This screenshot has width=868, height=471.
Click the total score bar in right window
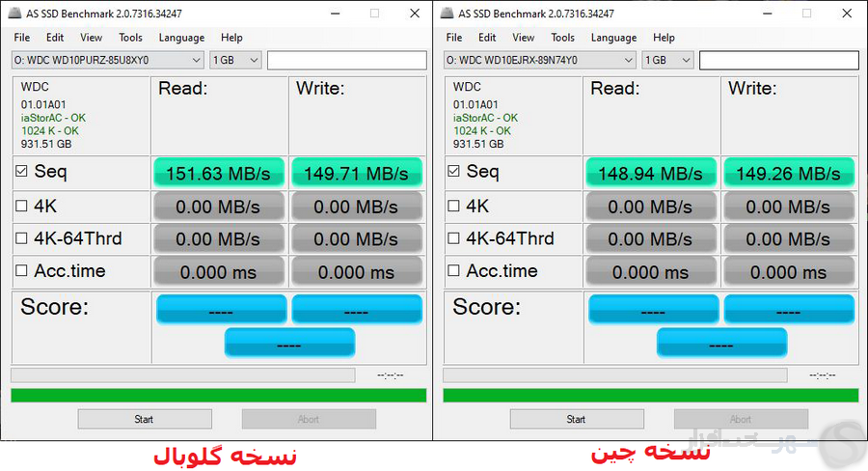721,343
